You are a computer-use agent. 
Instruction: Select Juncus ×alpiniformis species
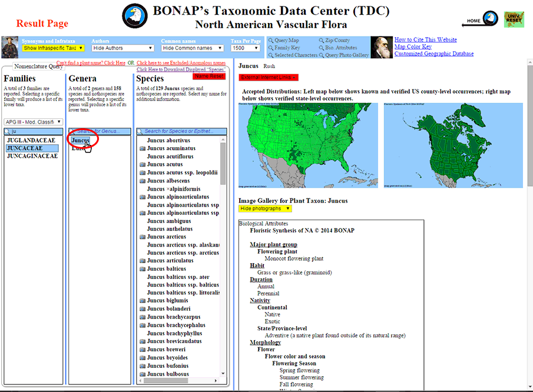point(174,189)
